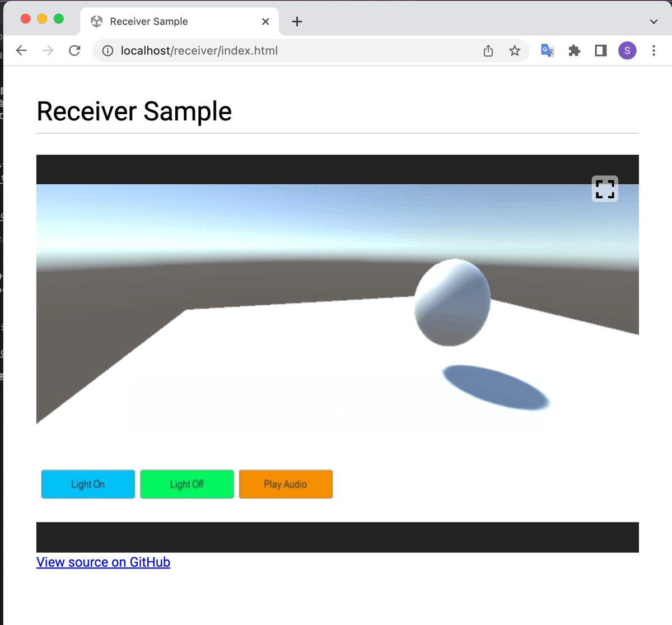
Task: Click the red close window button
Action: click(x=26, y=18)
